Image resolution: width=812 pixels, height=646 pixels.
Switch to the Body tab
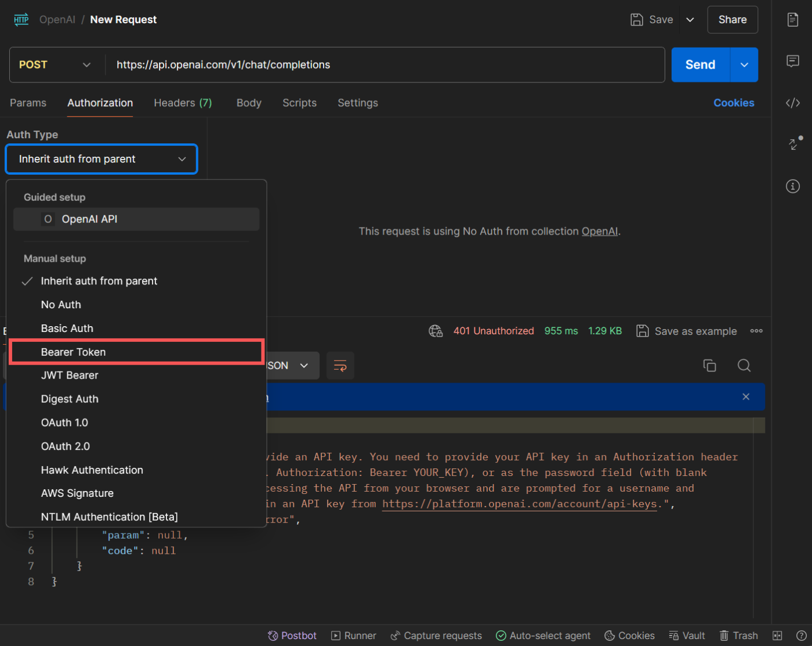point(249,103)
